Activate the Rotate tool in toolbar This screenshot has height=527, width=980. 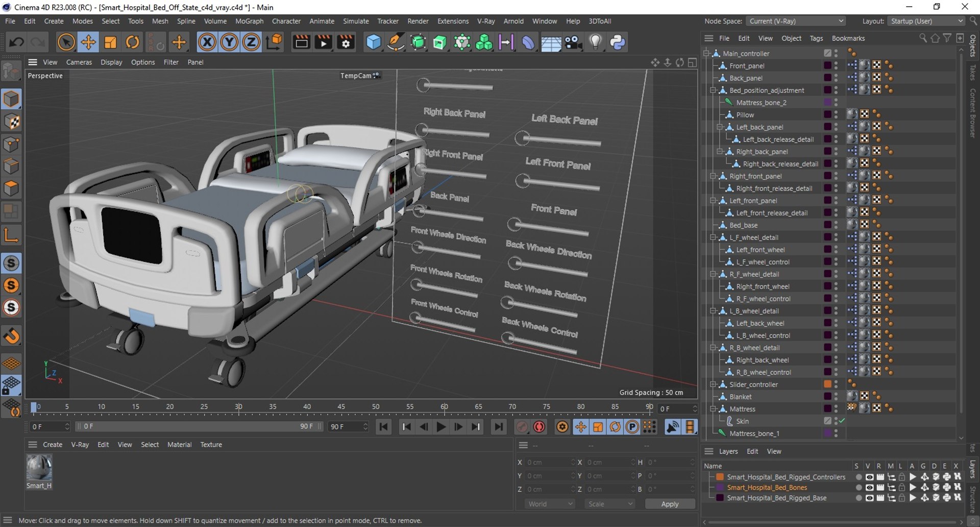point(132,42)
